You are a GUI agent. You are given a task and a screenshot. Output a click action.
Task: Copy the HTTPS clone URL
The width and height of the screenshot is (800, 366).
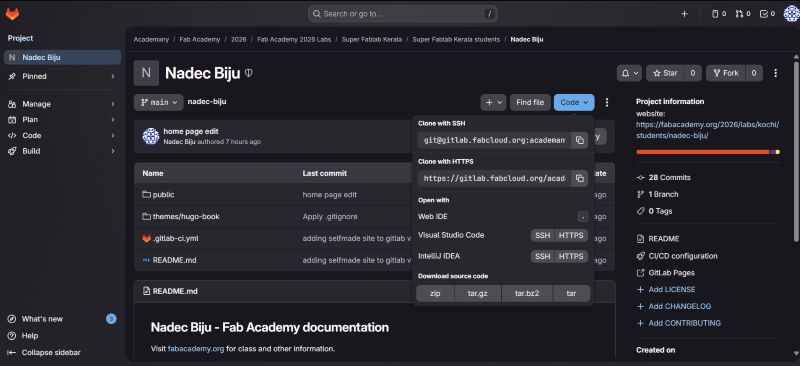point(580,178)
